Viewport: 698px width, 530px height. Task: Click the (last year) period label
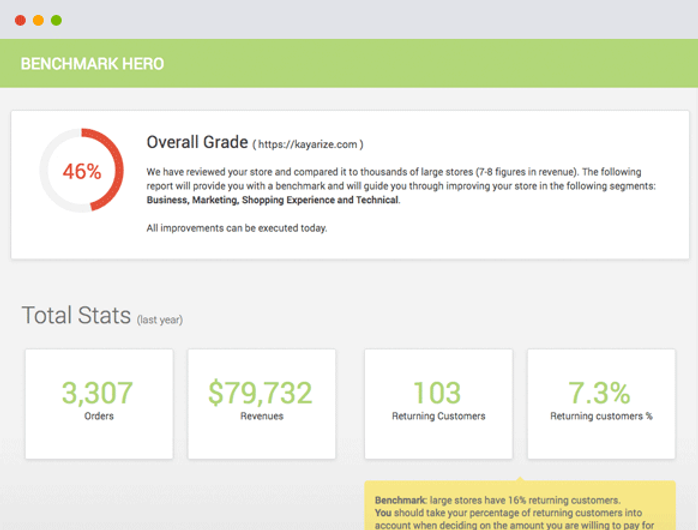[160, 320]
